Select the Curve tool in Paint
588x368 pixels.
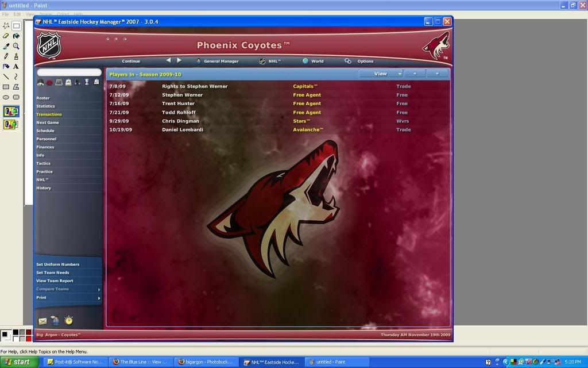tap(16, 76)
